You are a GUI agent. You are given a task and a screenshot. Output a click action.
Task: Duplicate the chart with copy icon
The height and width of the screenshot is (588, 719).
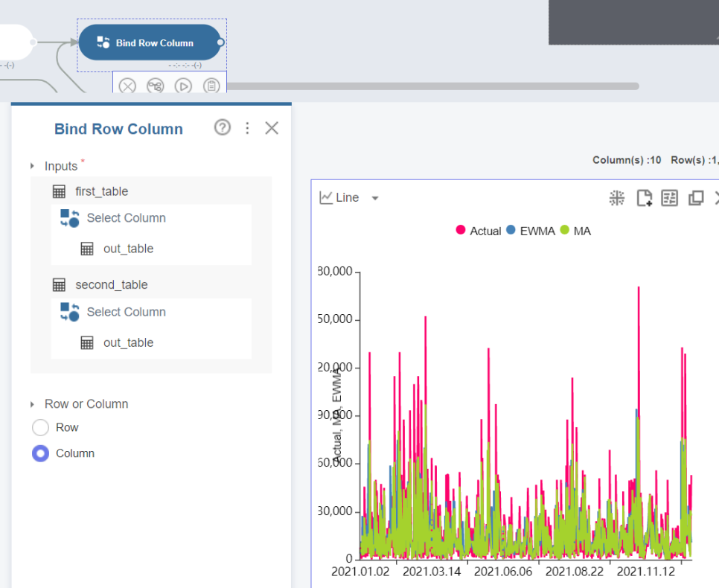[696, 198]
